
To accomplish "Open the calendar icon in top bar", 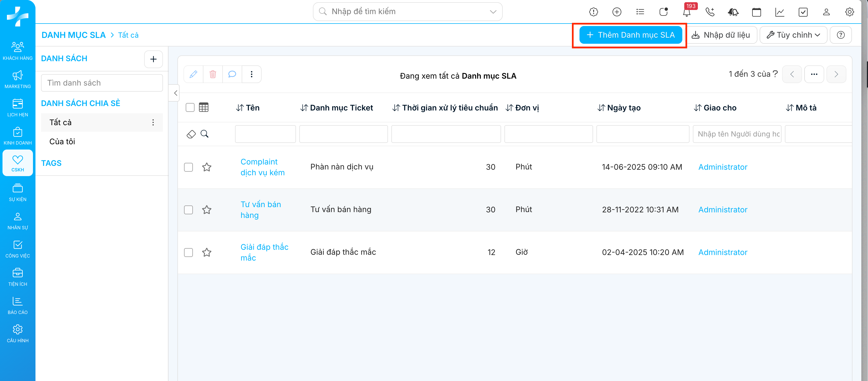I will pyautogui.click(x=756, y=12).
